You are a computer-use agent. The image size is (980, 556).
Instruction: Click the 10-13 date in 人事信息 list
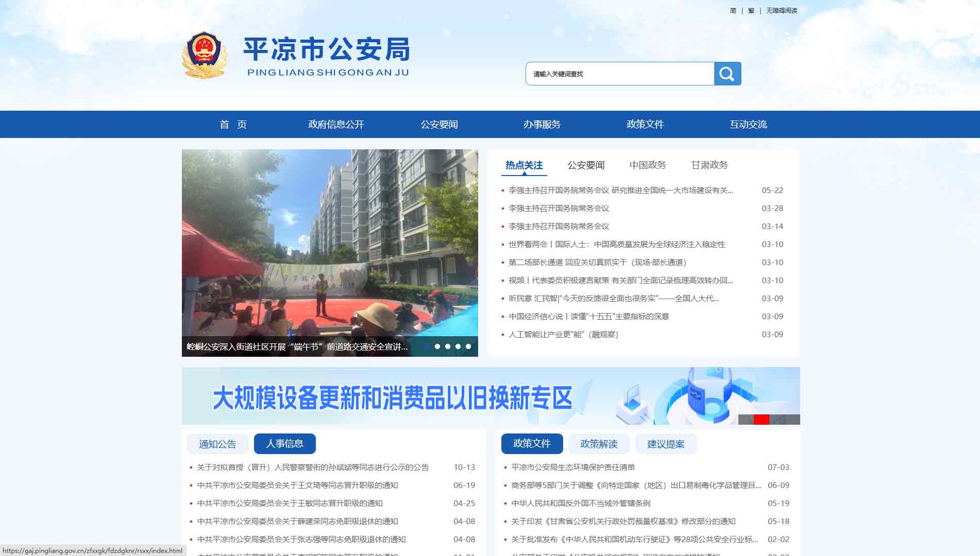pos(464,467)
